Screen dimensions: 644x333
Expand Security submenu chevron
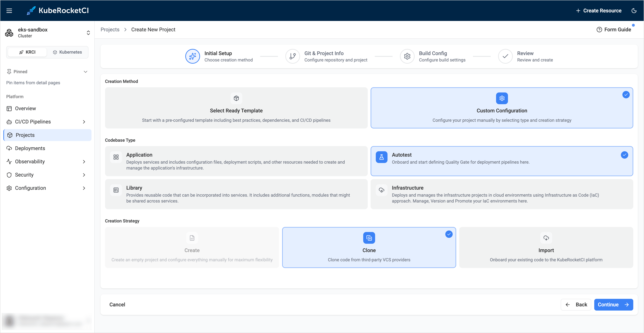click(x=84, y=175)
